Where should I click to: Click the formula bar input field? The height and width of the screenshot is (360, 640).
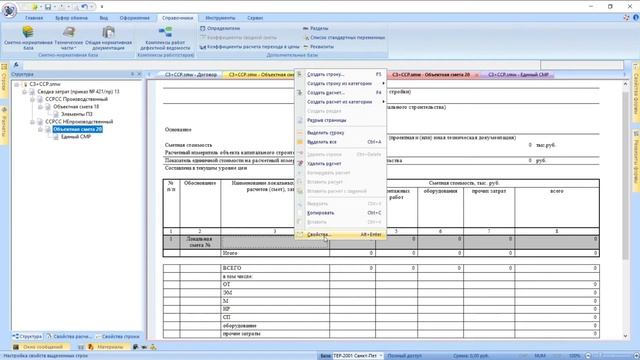click(281, 65)
